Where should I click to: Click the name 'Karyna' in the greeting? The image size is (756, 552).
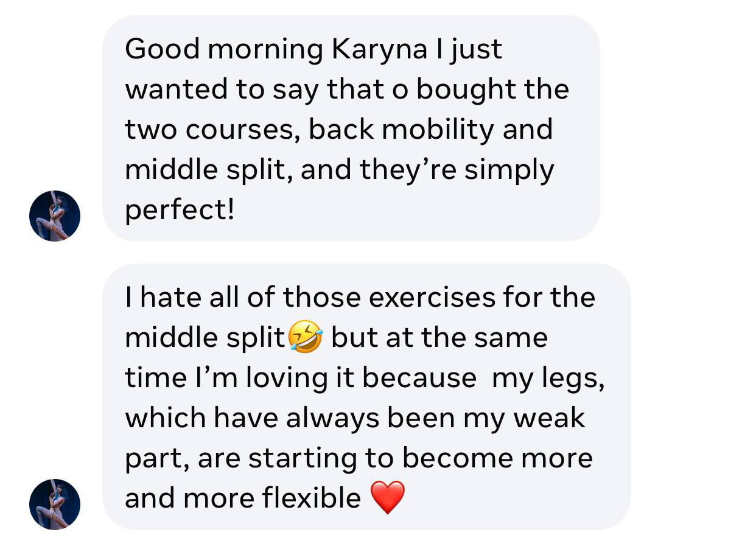(380, 50)
